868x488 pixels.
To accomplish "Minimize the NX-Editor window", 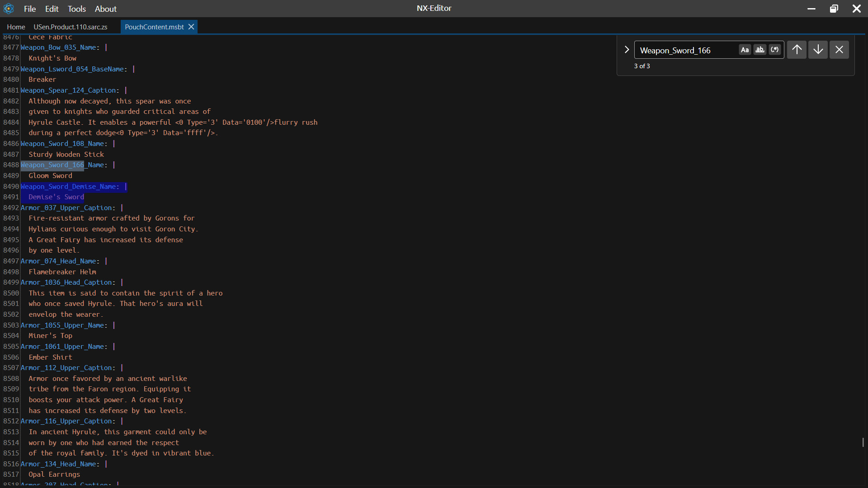I will (x=811, y=9).
